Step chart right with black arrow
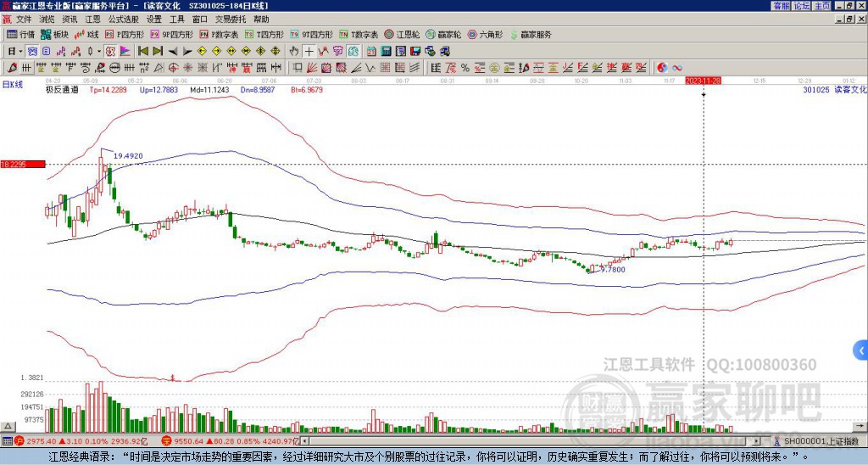 [x=187, y=51]
